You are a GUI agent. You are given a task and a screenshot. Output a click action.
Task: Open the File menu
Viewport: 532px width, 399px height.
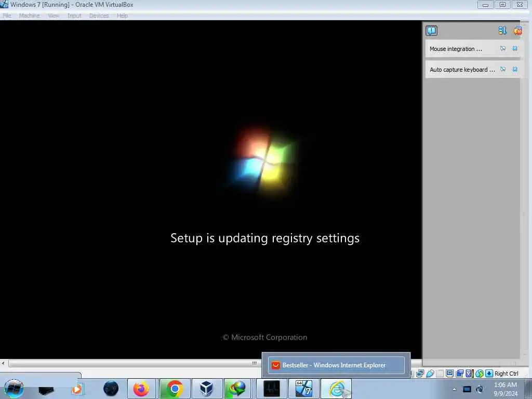click(x=7, y=16)
